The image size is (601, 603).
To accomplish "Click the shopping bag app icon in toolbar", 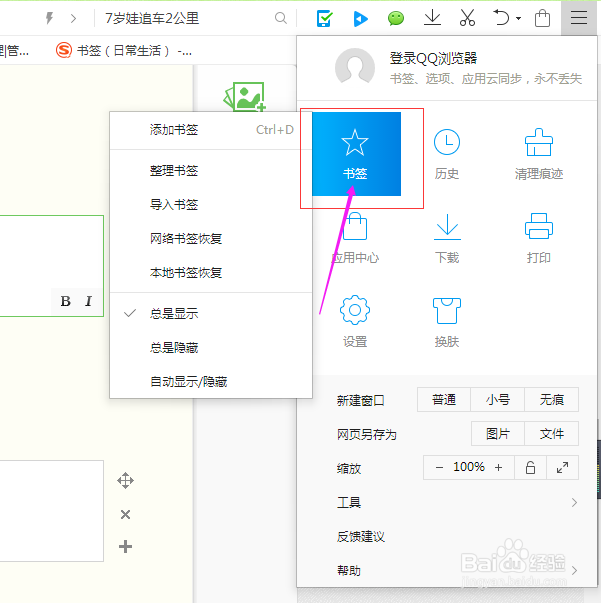I will coord(542,18).
